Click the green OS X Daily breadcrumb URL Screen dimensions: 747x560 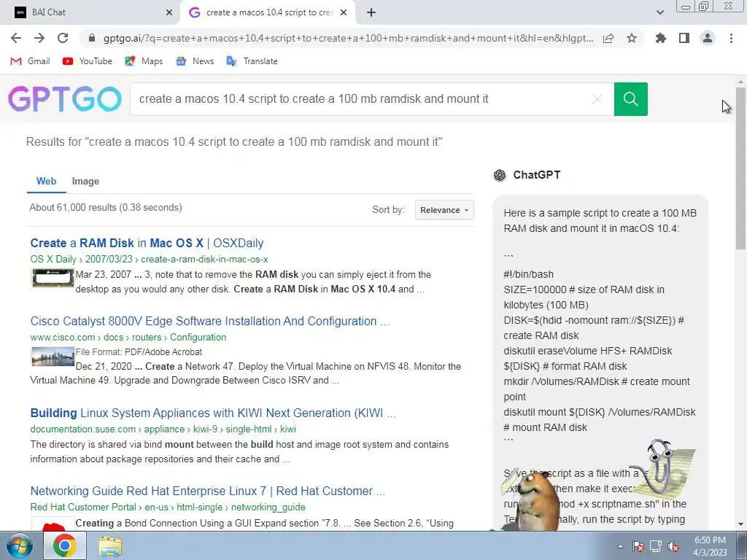pyautogui.click(x=149, y=260)
